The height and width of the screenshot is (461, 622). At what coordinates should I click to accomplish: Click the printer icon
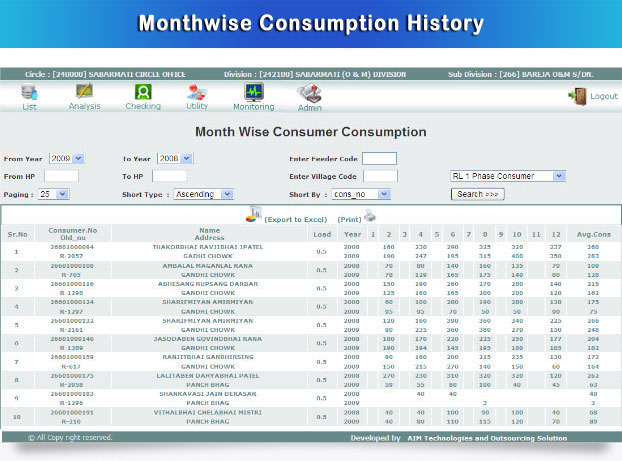point(370,215)
